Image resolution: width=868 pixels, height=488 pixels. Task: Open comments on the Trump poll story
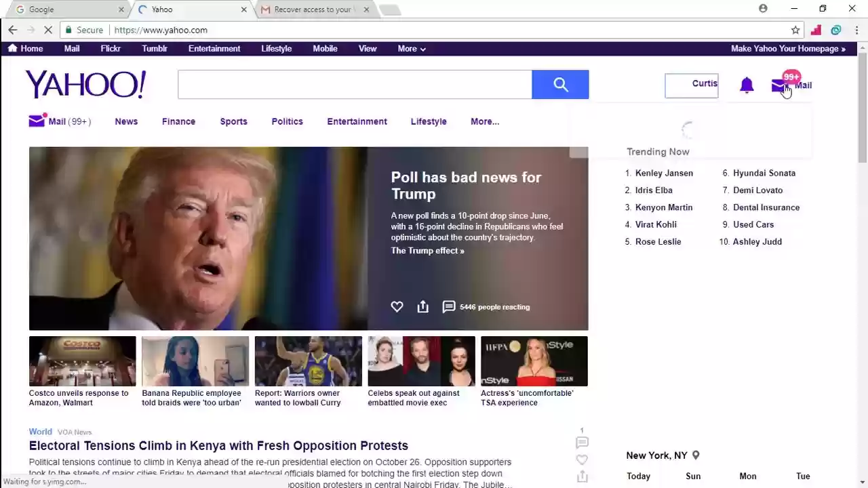click(448, 307)
